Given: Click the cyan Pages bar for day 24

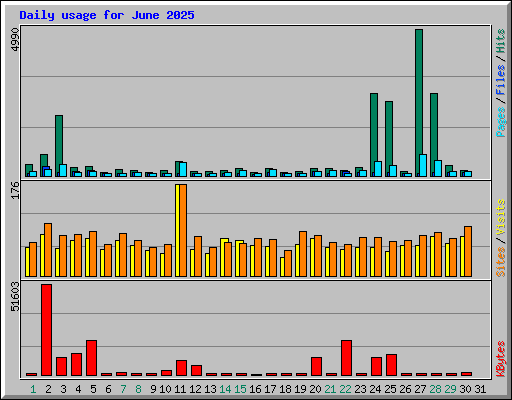Looking at the screenshot, I should point(378,169).
